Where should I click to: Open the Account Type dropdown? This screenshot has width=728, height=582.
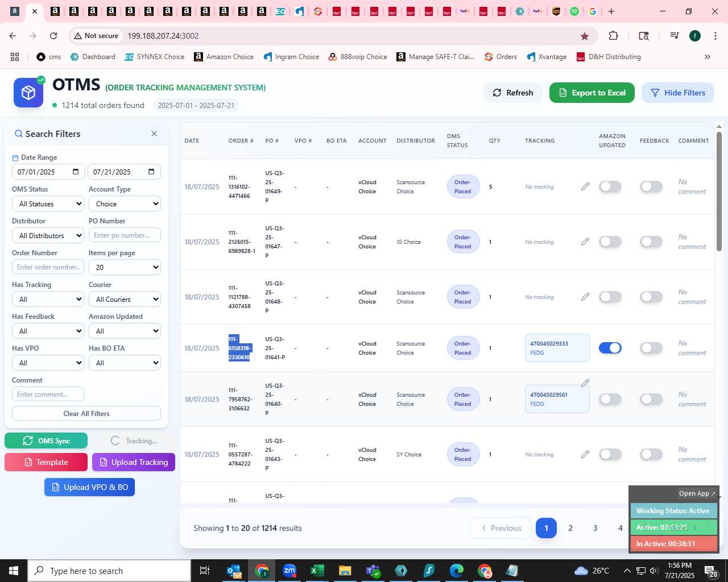pos(125,203)
